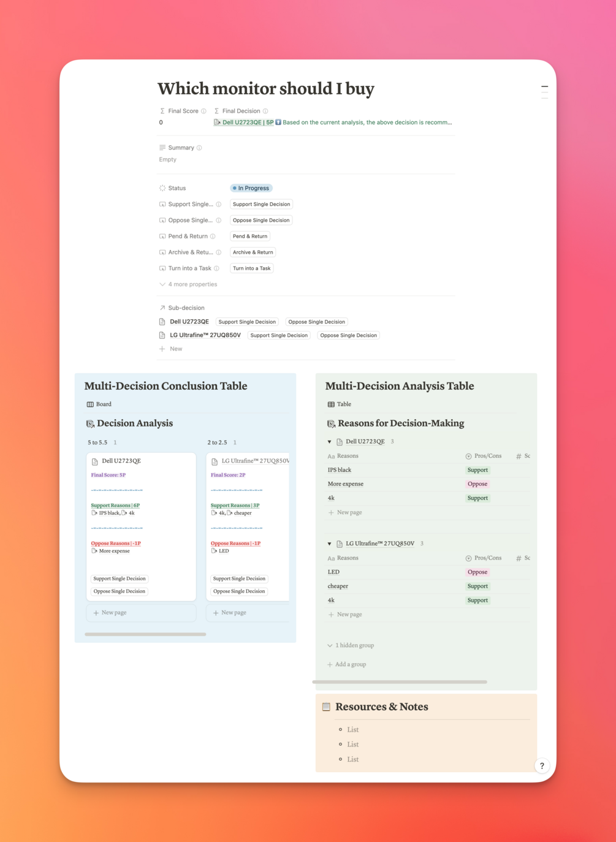This screenshot has height=842, width=616.
Task: Open LG Ultrafine 27UQ850V sub-decision page
Action: (205, 335)
